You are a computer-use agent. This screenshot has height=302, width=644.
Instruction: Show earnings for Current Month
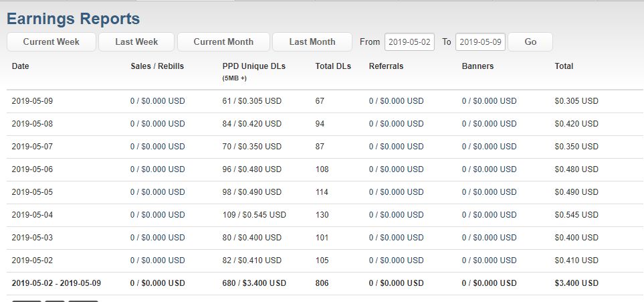point(223,42)
